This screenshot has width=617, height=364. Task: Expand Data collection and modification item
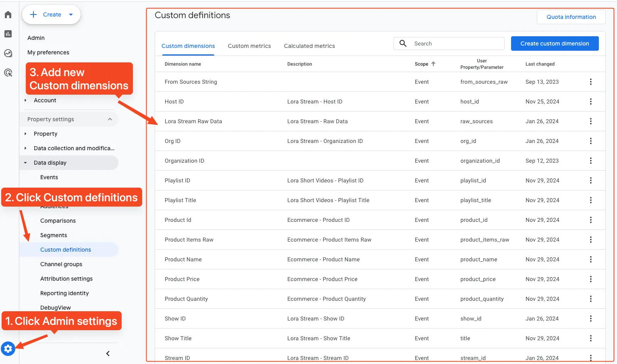(x=25, y=148)
